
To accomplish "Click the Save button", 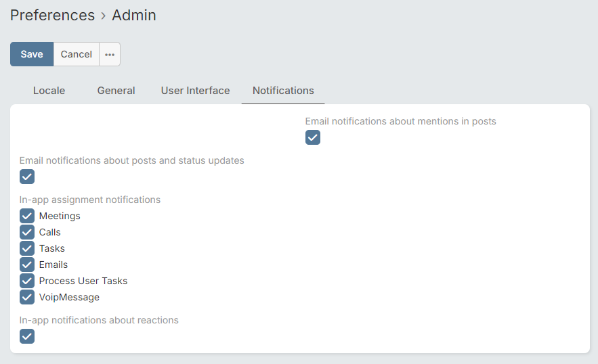I will (32, 54).
